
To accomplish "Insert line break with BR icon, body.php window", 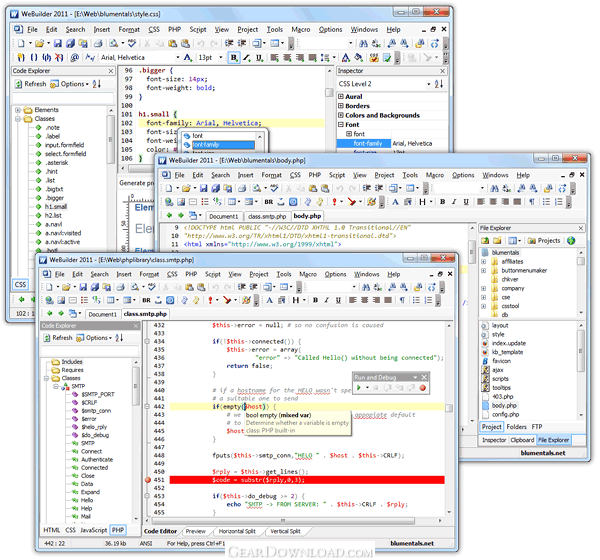I will pyautogui.click(x=269, y=202).
